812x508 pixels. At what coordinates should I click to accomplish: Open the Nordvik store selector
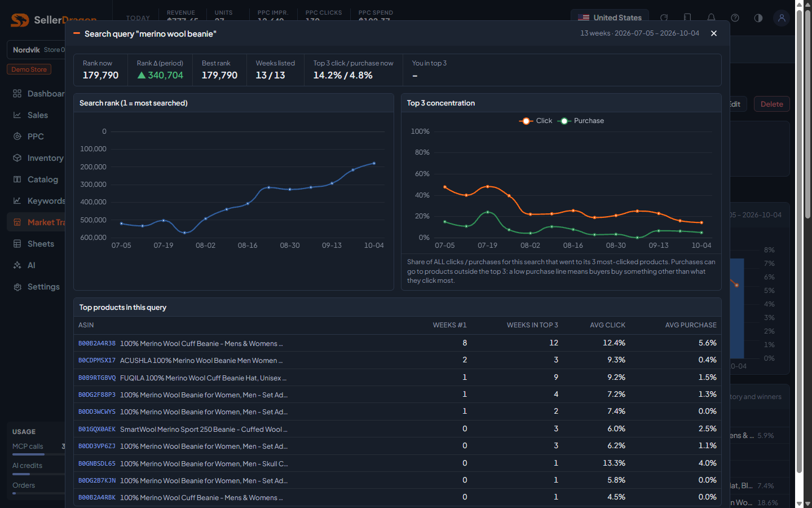[36, 50]
